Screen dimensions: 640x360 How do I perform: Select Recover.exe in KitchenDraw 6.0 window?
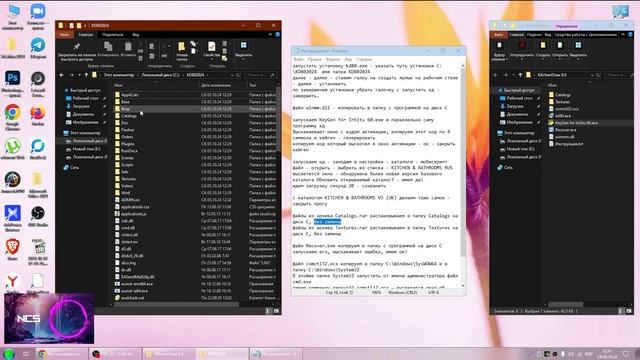[x=565, y=130]
